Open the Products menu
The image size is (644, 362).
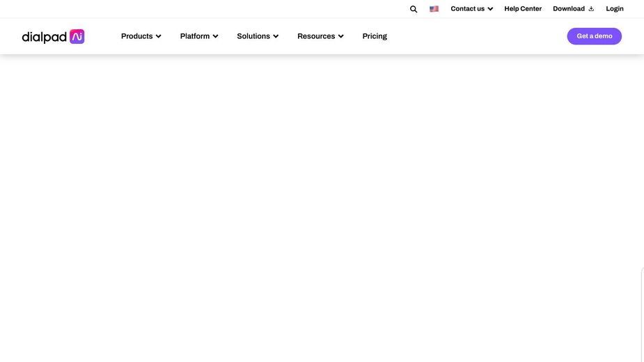tap(136, 36)
